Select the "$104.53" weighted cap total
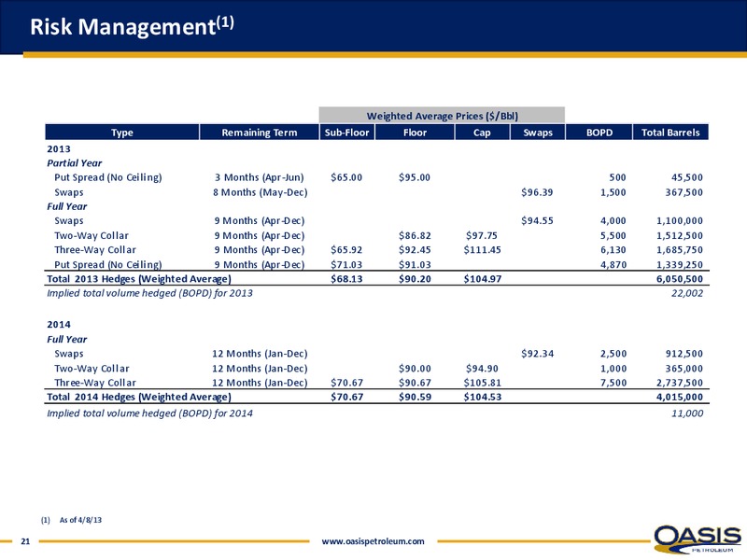Image resolution: width=747 pixels, height=560 pixels. [482, 398]
